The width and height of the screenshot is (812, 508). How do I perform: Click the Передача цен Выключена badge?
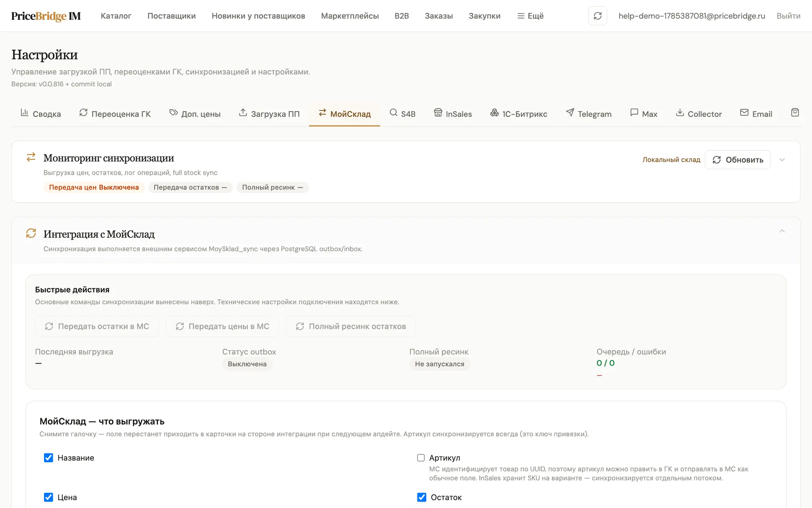point(94,188)
